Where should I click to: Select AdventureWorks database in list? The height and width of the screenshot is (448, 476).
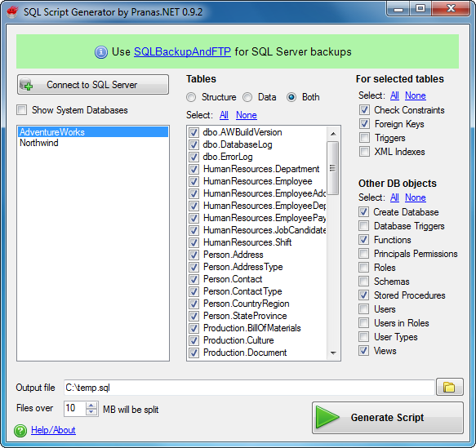click(x=93, y=132)
